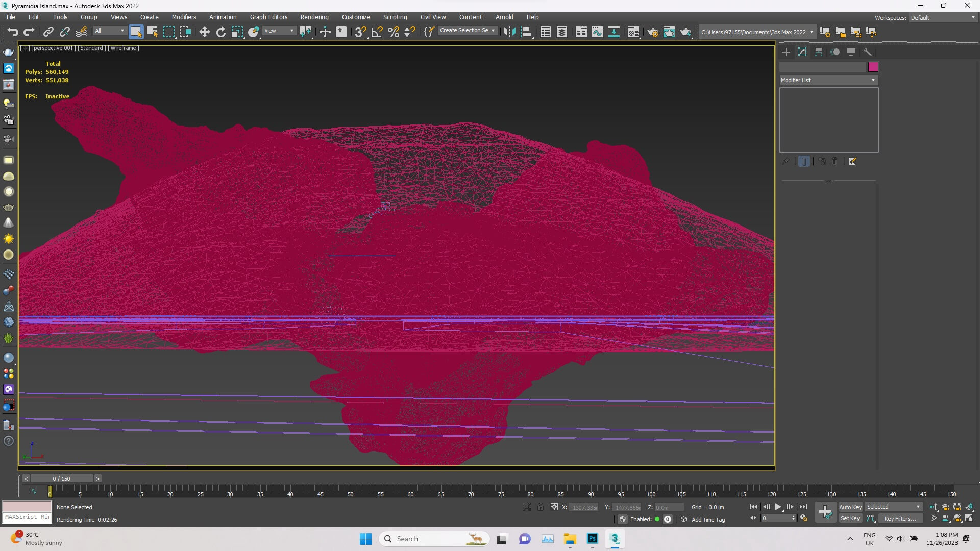The height and width of the screenshot is (551, 980).
Task: Click the pink object color swatch
Action: click(873, 67)
